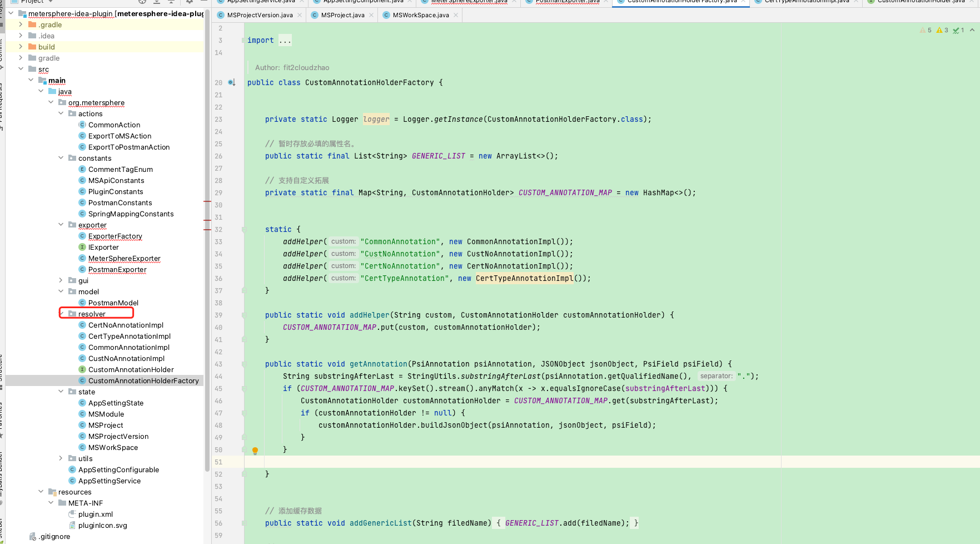Open weak warnings indicator showing 5
Viewport: 980px width, 544px height.
(x=926, y=30)
